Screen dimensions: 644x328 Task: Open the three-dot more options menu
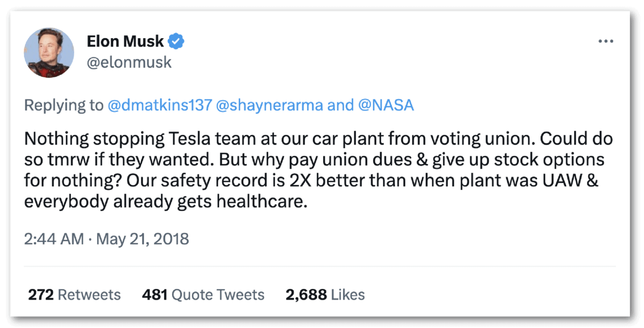[605, 41]
